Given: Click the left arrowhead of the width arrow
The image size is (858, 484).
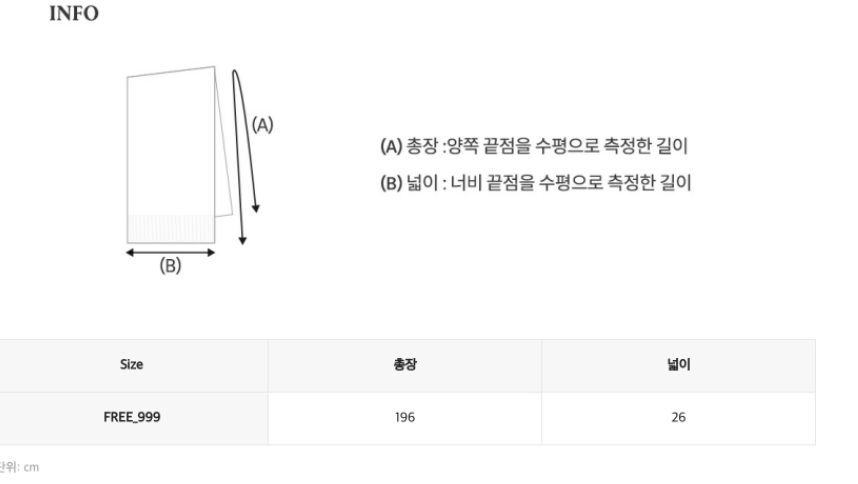Looking at the screenshot, I should (x=131, y=252).
